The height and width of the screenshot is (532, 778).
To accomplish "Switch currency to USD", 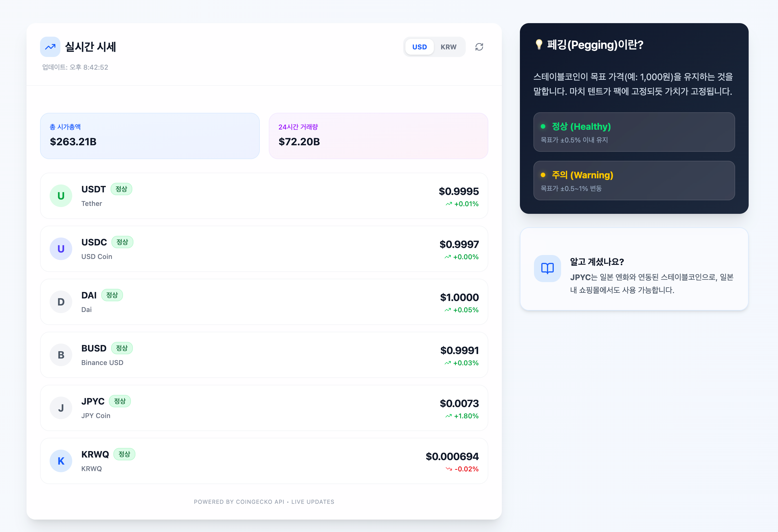I will coord(419,47).
